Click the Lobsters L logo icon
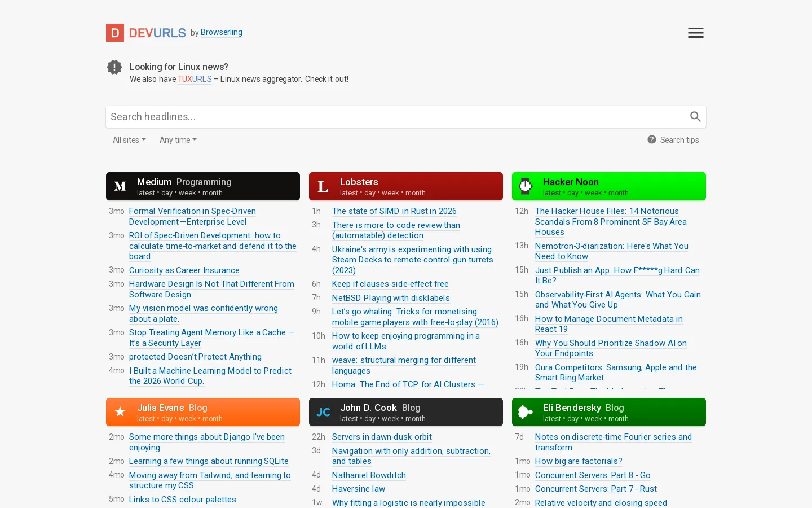 (x=323, y=186)
